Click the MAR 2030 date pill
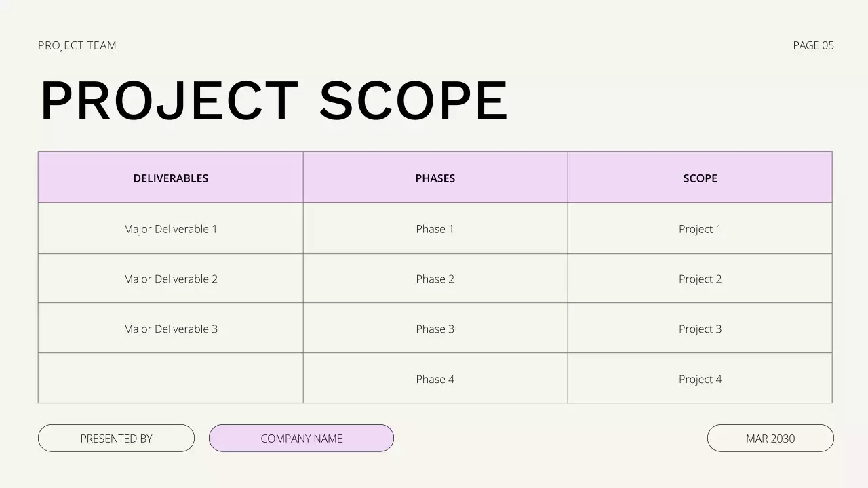The width and height of the screenshot is (868, 488). pyautogui.click(x=770, y=439)
